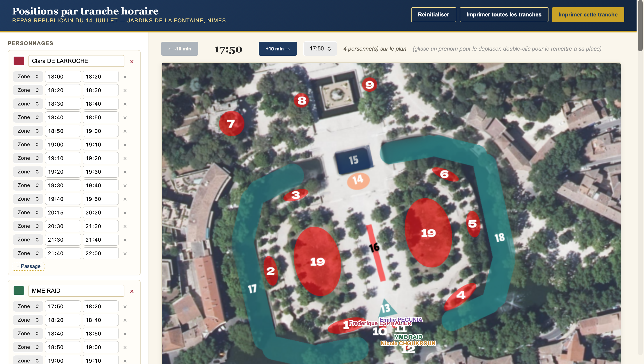This screenshot has height=364, width=644.
Task: Edit Clara's 22:00 end time field
Action: [101, 253]
